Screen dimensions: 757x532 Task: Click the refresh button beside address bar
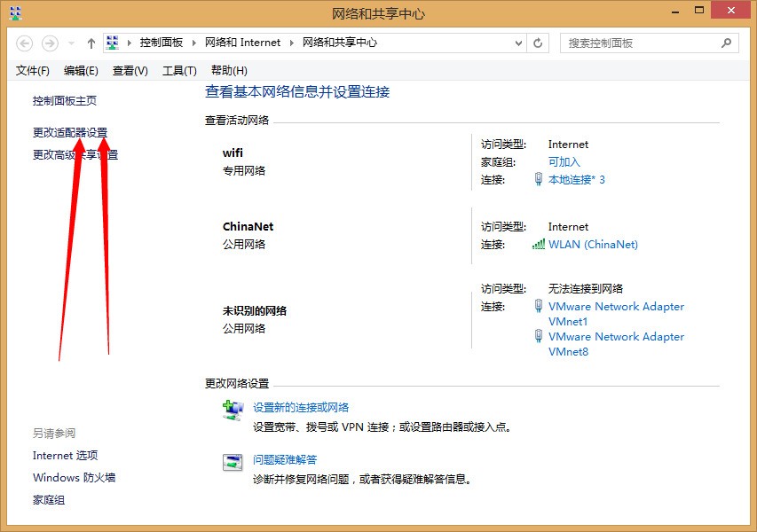click(538, 43)
